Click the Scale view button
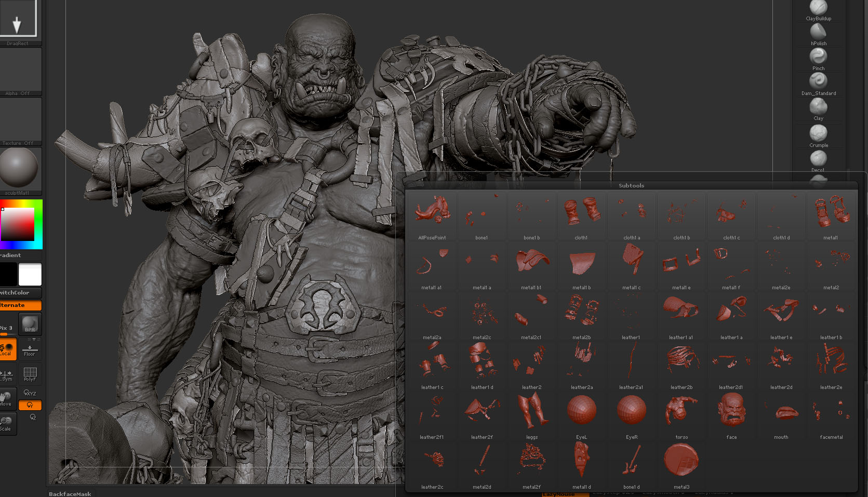The width and height of the screenshot is (868, 497). point(8,424)
